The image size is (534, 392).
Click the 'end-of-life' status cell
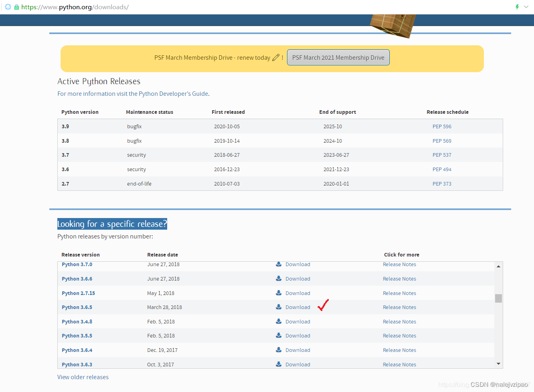click(x=139, y=184)
